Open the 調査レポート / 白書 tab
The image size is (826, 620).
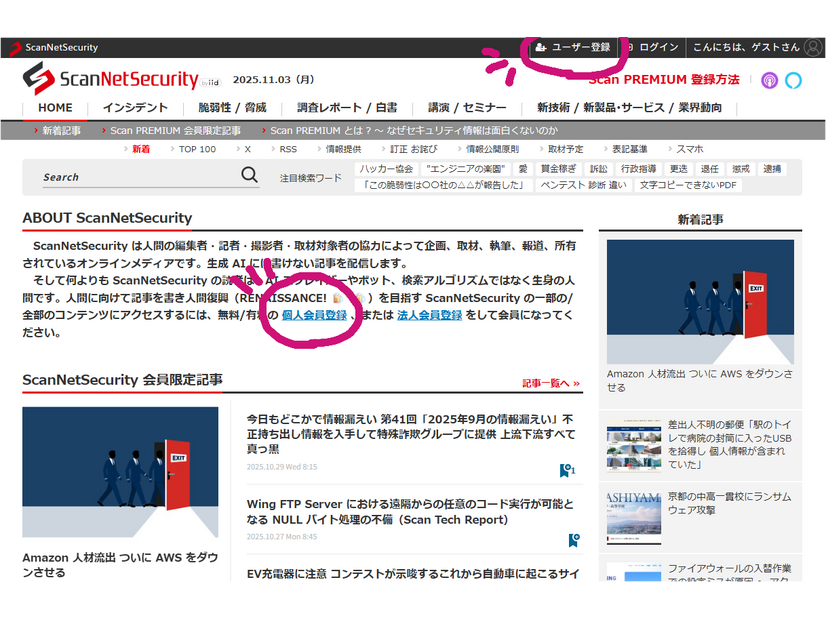point(347,108)
